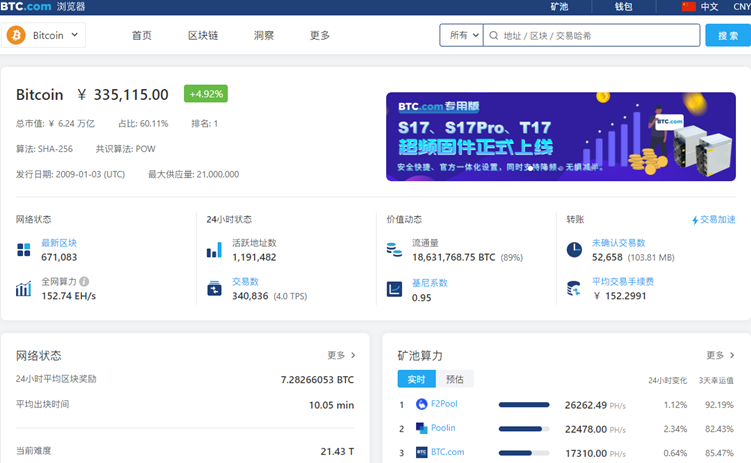751x463 pixels.
Task: Click the info icon next to 全网算力
Action: (84, 282)
